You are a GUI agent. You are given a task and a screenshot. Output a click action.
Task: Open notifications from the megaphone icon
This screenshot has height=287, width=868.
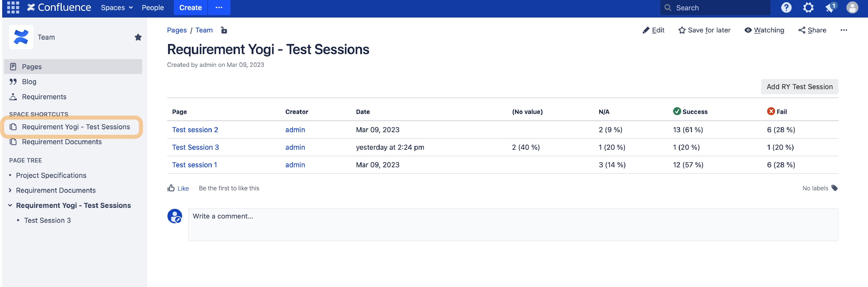tap(830, 7)
